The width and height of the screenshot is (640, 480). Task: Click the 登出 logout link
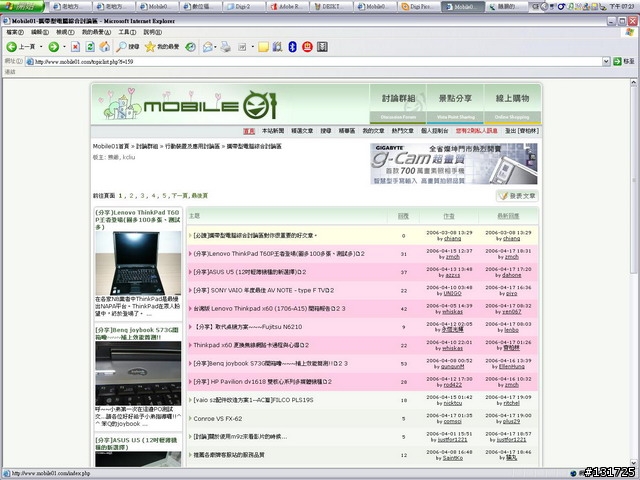click(522, 131)
